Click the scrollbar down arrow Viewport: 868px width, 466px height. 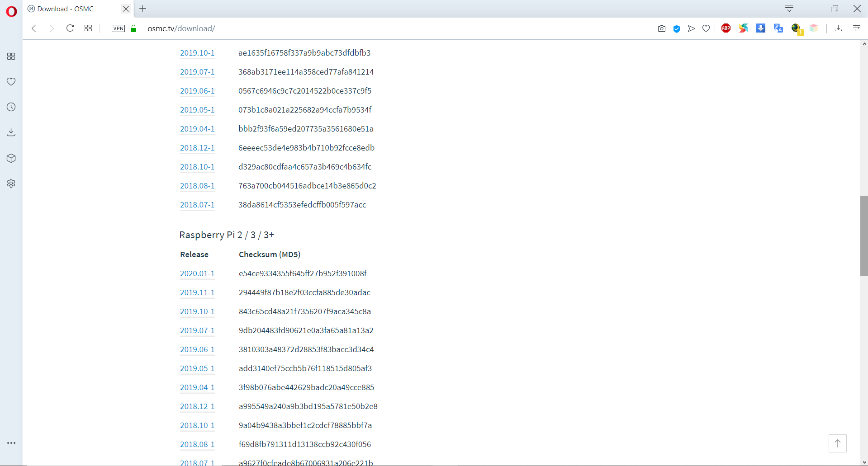[x=864, y=462]
